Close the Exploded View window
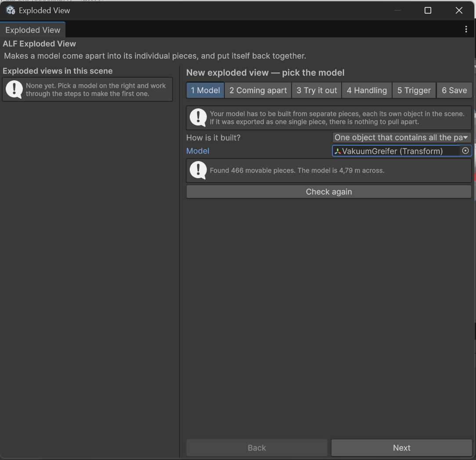Viewport: 476px width, 460px height. pyautogui.click(x=459, y=11)
